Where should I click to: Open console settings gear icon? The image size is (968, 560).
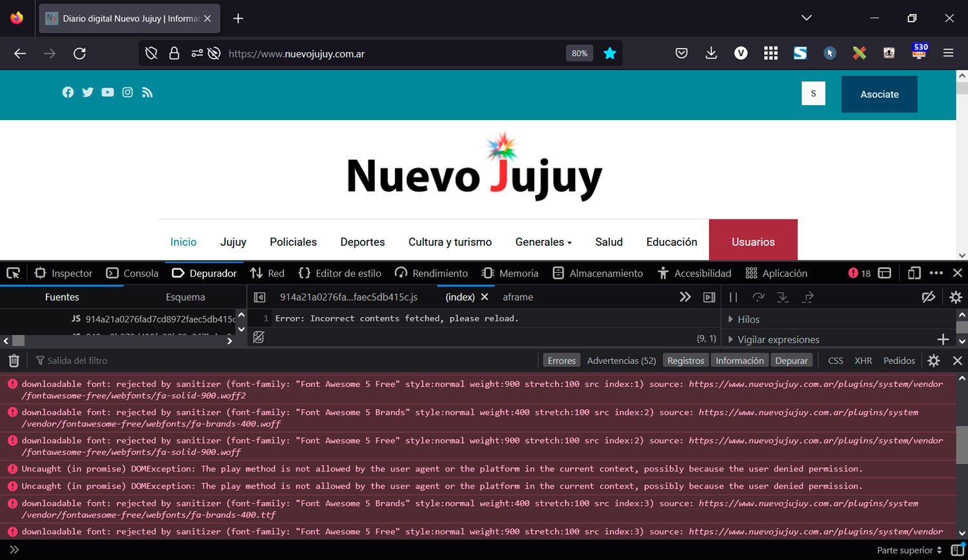tap(934, 361)
